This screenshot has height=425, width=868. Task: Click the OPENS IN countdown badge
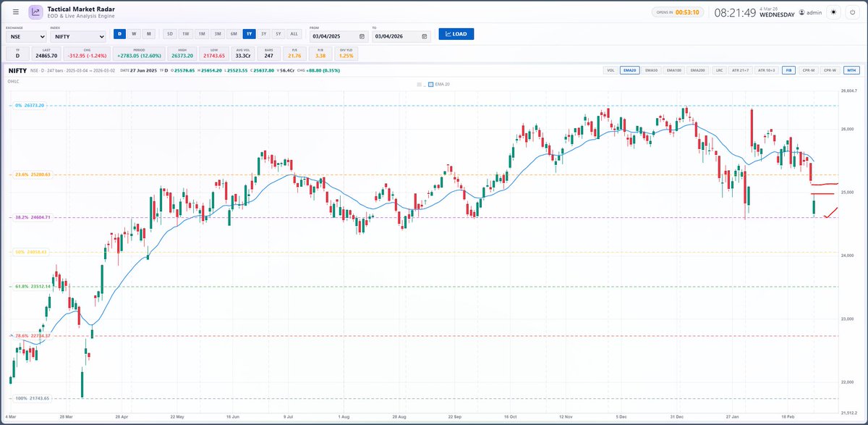click(x=678, y=12)
